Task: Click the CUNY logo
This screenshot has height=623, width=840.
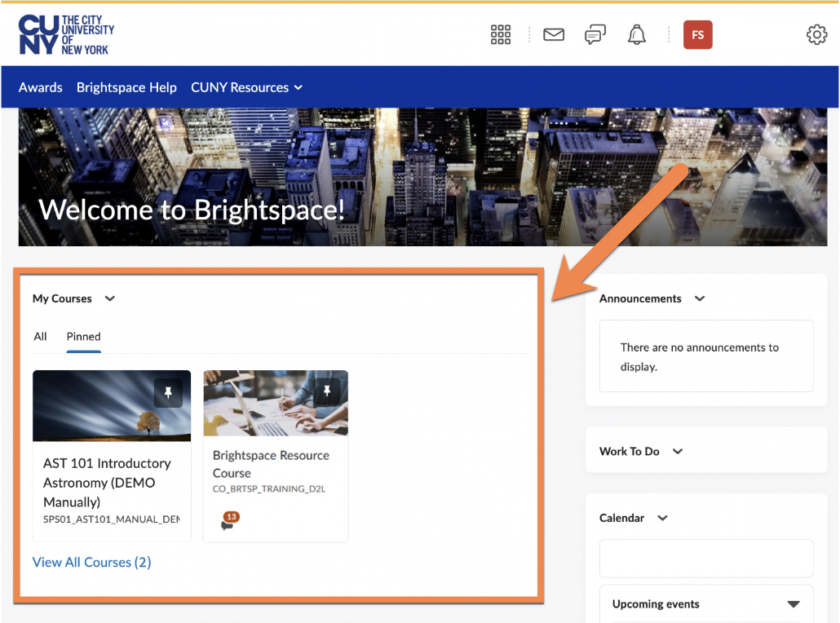Action: point(65,34)
